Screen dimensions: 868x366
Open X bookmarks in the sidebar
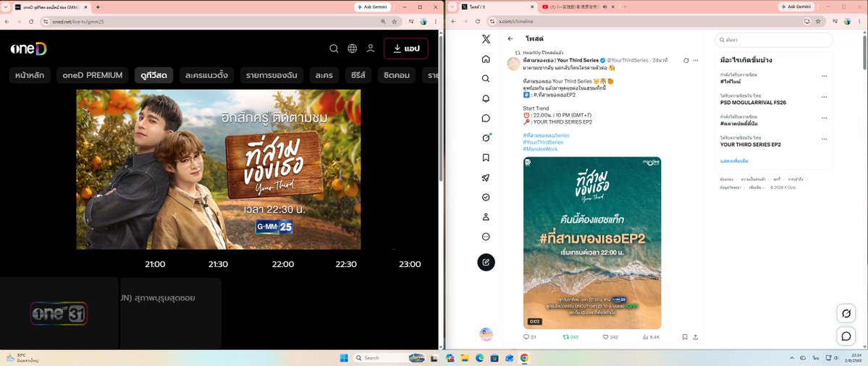(x=486, y=158)
